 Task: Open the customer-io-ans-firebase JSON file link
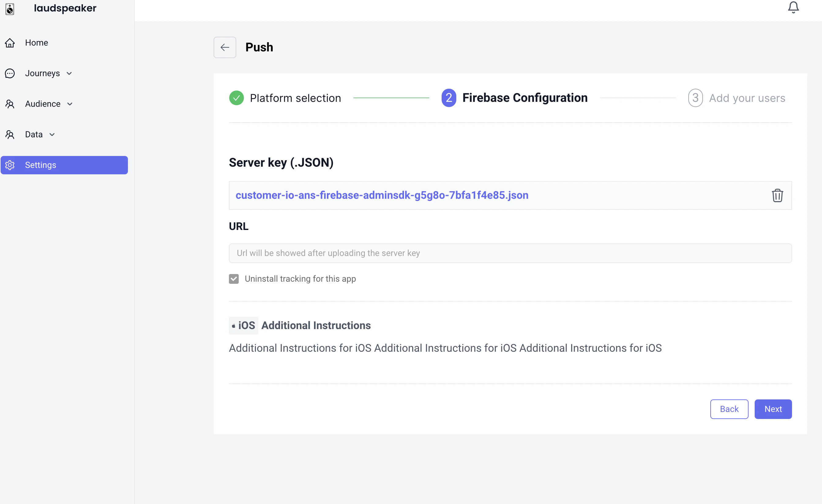pos(382,195)
